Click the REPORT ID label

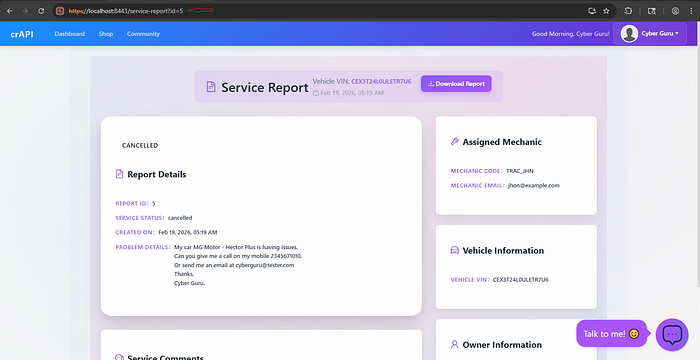coord(133,203)
